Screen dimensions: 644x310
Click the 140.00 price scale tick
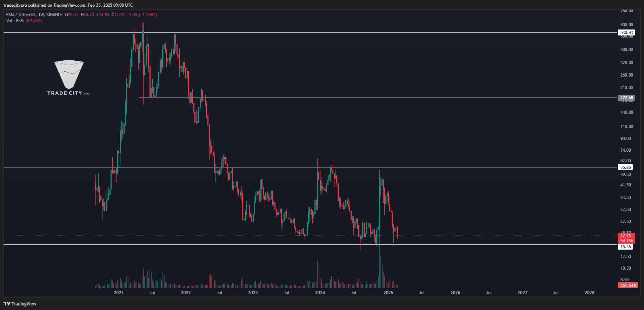coord(626,112)
